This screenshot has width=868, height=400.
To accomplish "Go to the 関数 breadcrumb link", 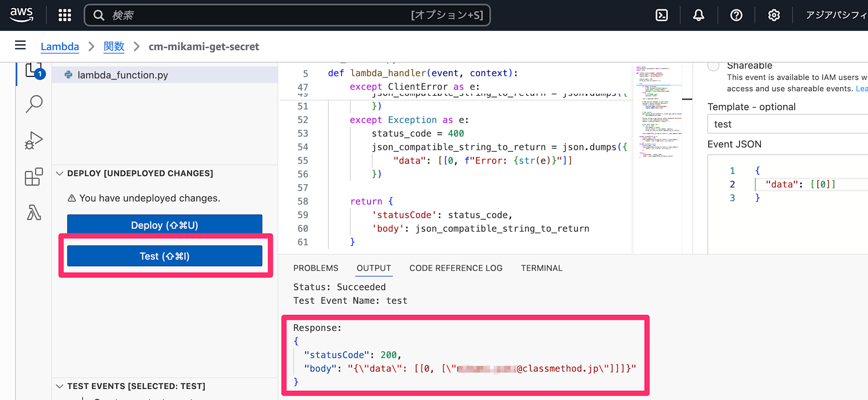I will coord(114,46).
